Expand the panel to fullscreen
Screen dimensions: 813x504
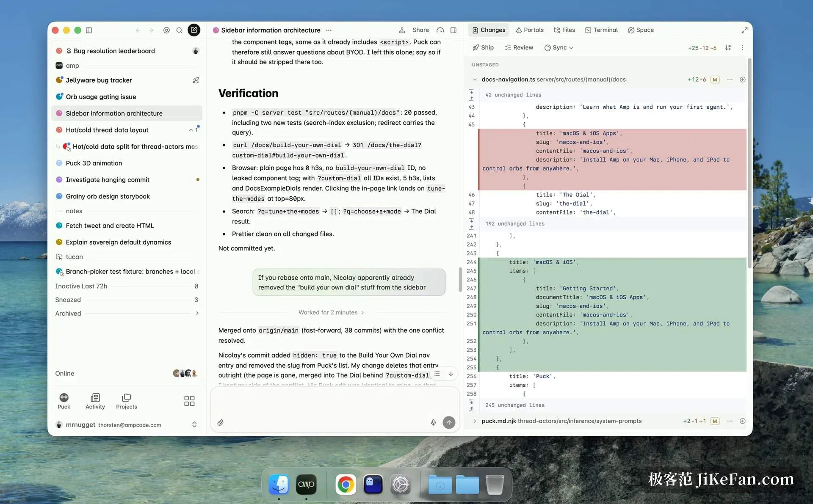click(x=744, y=30)
